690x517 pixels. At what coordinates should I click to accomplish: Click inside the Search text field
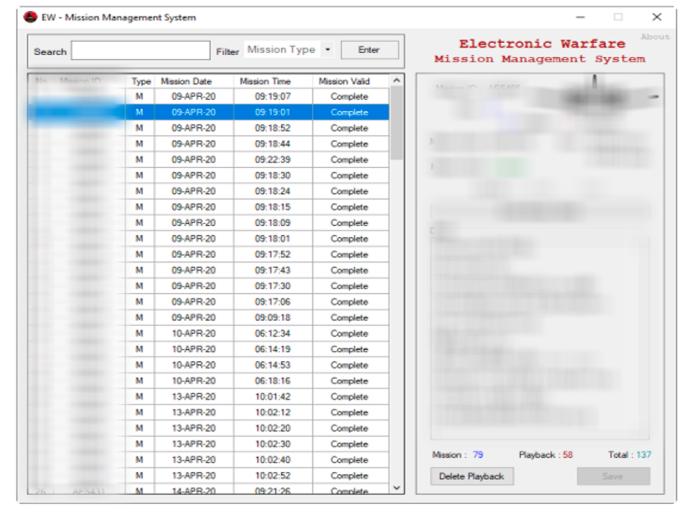click(140, 50)
